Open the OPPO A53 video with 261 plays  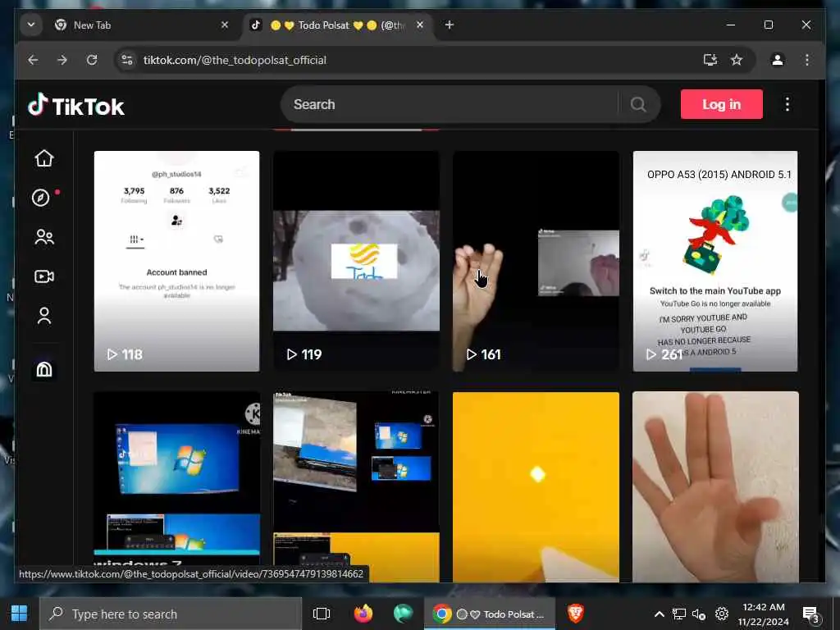715,261
